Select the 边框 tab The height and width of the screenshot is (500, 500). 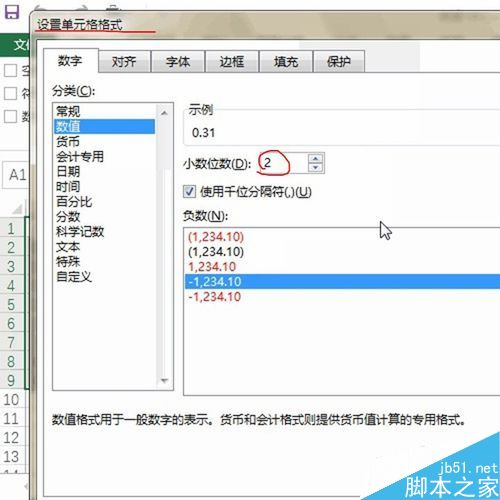[x=232, y=62]
